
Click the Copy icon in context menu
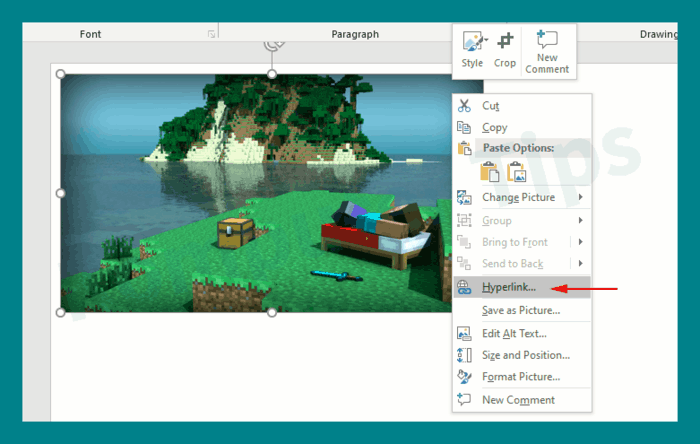click(464, 128)
